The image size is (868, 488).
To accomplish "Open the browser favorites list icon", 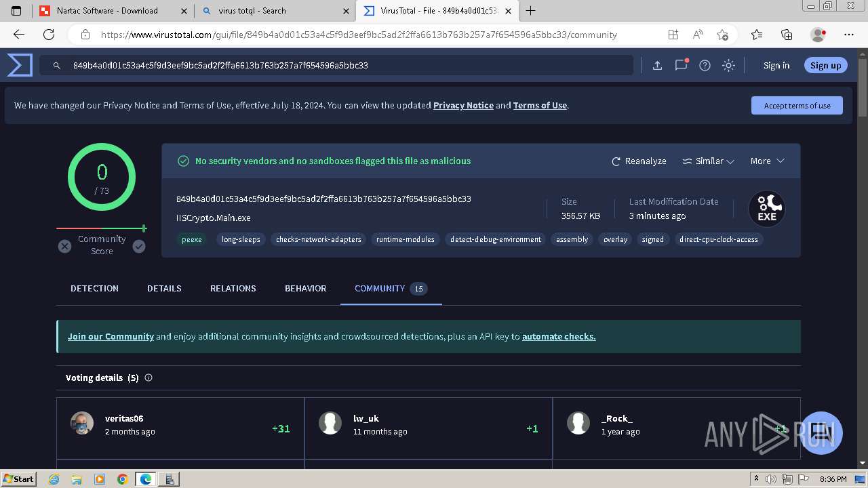I will (757, 35).
